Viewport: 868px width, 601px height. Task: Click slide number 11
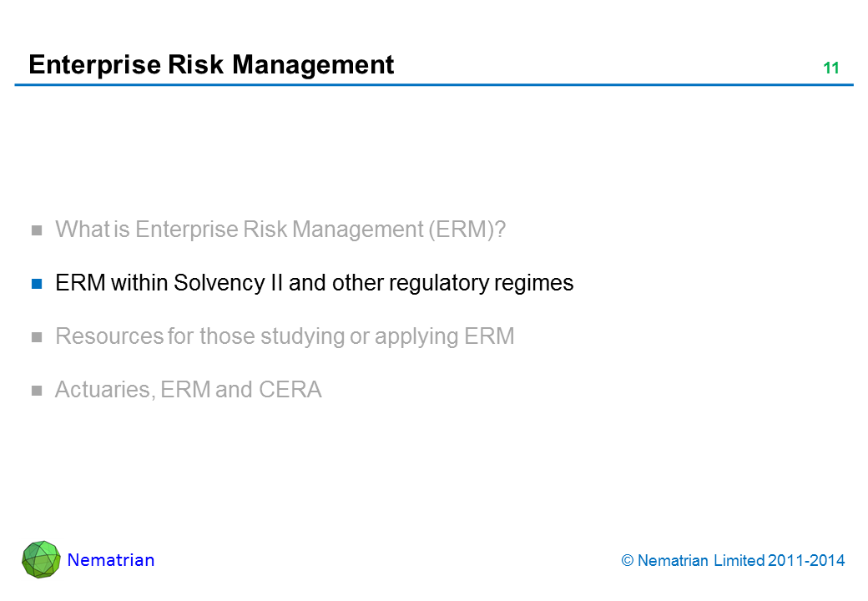pyautogui.click(x=830, y=68)
